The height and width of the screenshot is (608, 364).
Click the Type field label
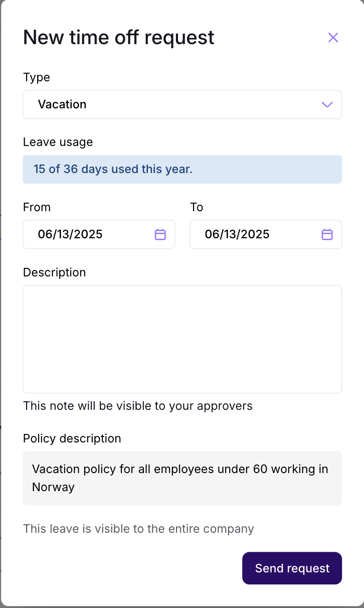(37, 77)
